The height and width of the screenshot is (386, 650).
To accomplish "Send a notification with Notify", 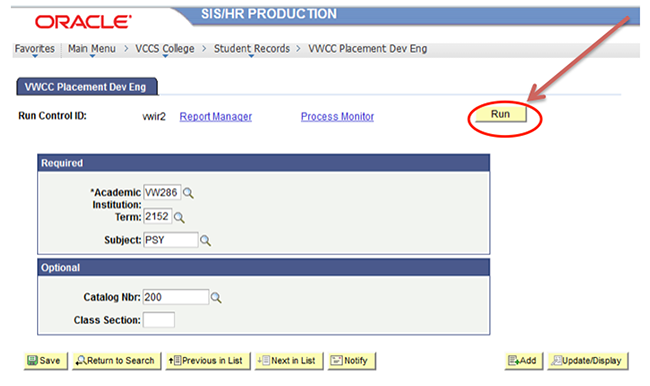I will tap(352, 361).
